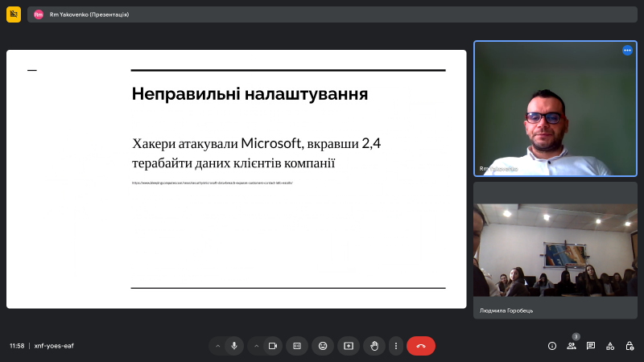
Task: Open the three-dot more options menu
Action: 396,346
